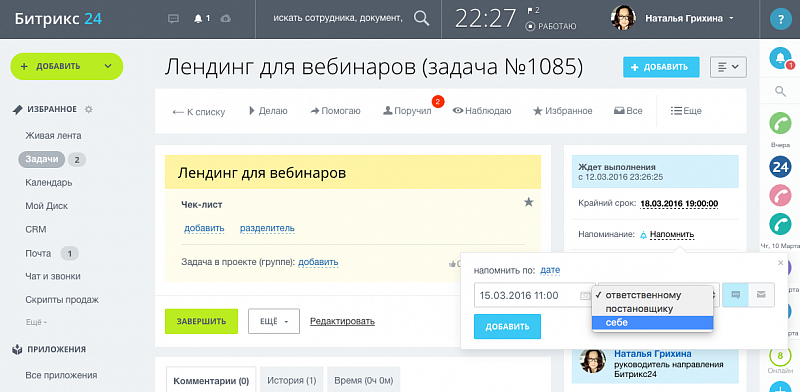Switch to История (1) tab
The width and height of the screenshot is (800, 392).
coord(292,381)
